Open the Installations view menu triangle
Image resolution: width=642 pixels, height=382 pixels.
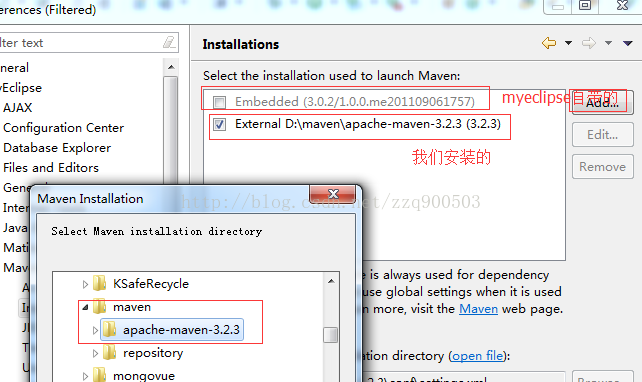628,43
